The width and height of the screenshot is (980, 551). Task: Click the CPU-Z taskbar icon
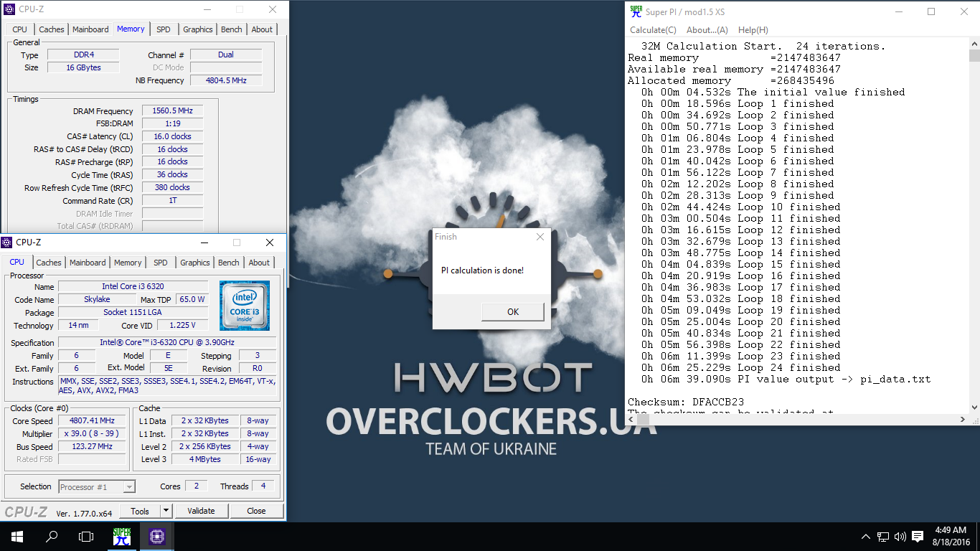coord(157,536)
